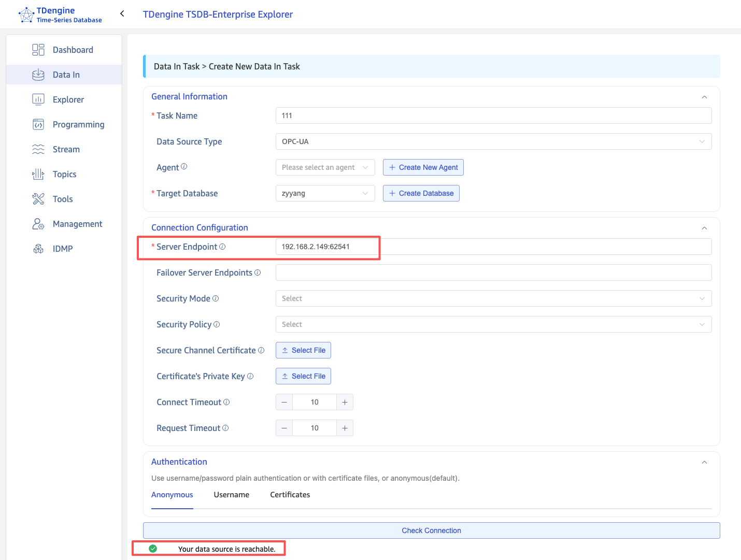
Task: Click the IDMP cubes icon
Action: point(38,249)
